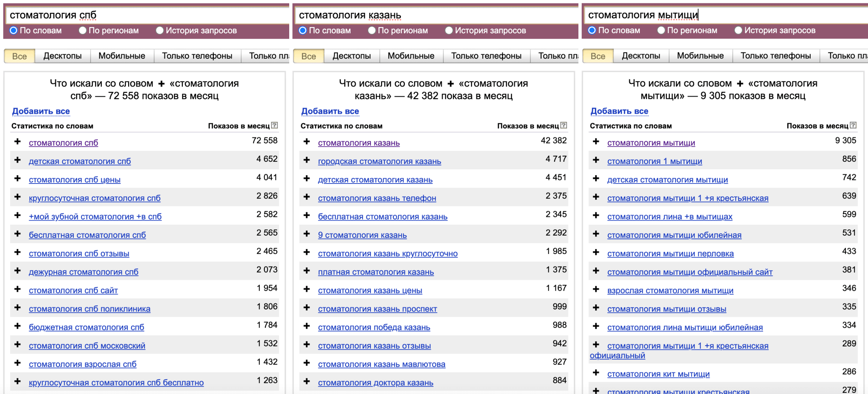Add 'городская стоматология казань' with its plus icon
The image size is (868, 394).
click(x=306, y=160)
